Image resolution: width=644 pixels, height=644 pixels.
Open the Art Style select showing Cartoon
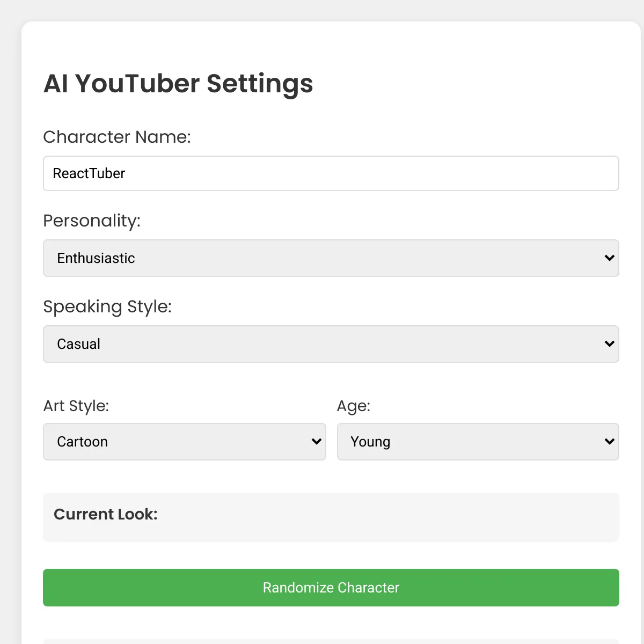click(x=185, y=442)
